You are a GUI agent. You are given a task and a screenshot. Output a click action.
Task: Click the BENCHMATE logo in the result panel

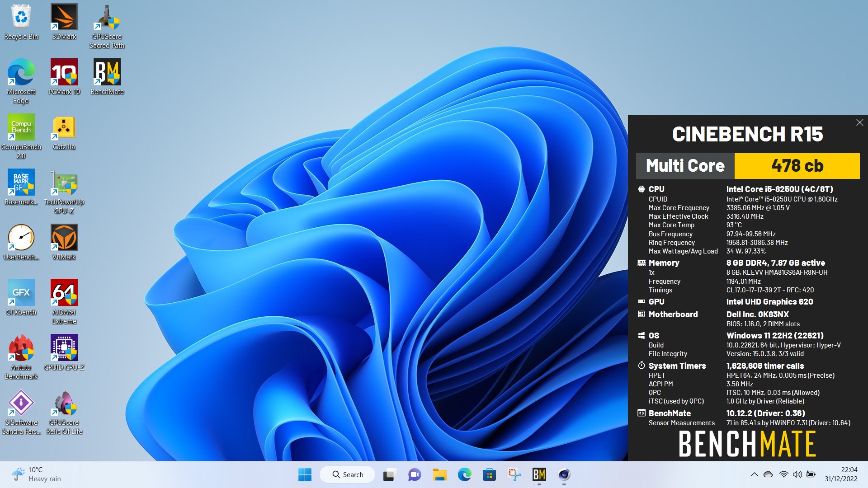pyautogui.click(x=747, y=444)
